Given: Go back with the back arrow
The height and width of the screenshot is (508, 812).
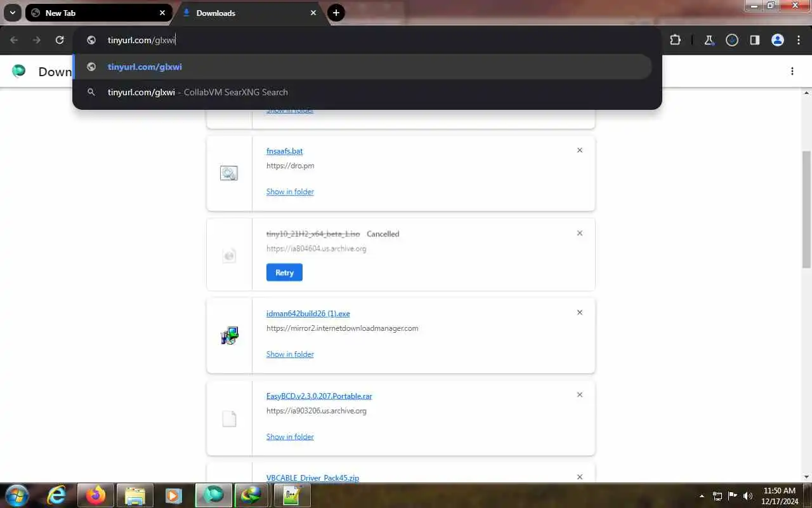Looking at the screenshot, I should 14,40.
